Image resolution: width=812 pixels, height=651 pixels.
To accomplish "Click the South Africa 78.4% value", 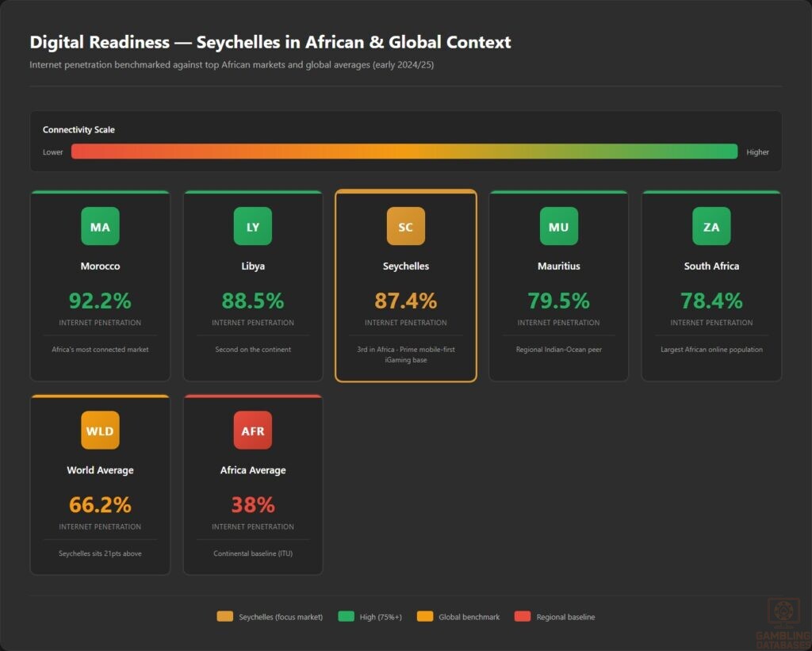I will point(711,301).
